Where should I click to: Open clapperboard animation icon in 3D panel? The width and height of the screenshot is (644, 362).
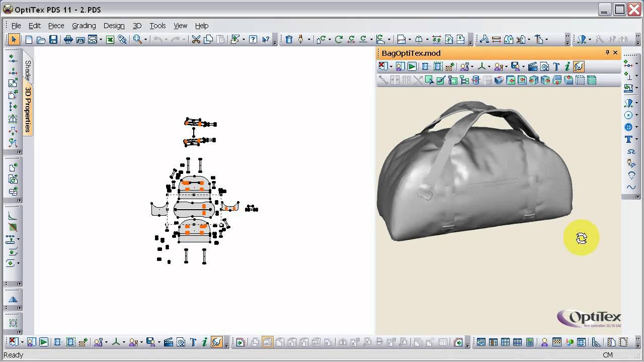tap(533, 66)
